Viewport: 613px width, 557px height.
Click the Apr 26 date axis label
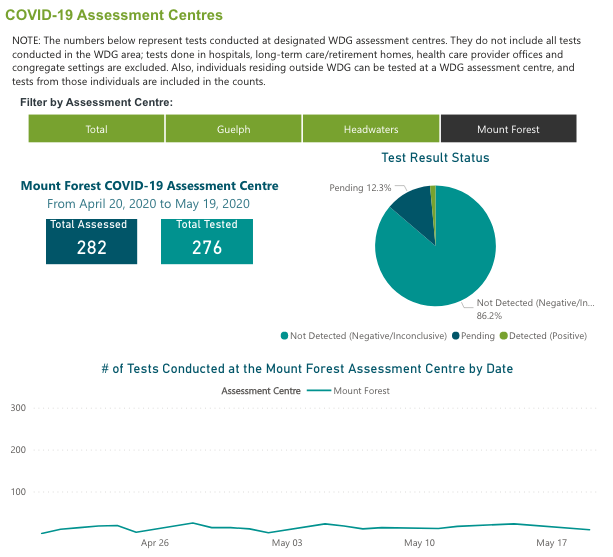pos(155,543)
